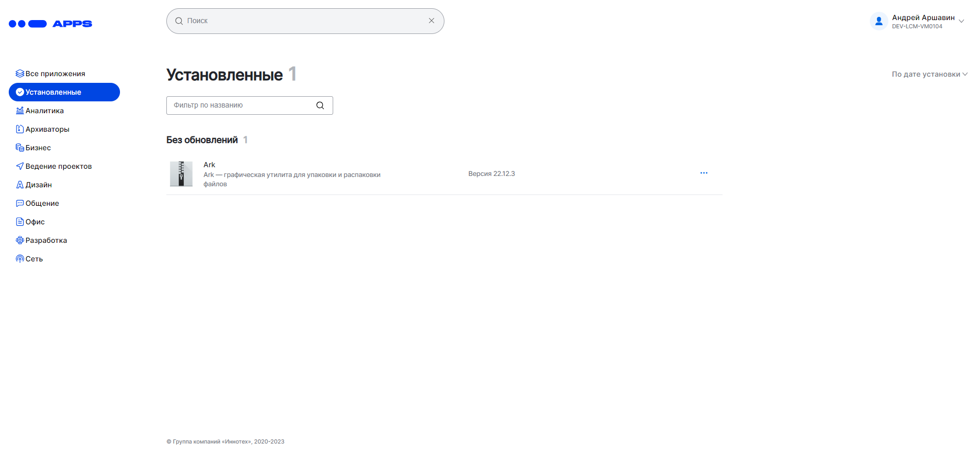Select the Сеть category

pyautogui.click(x=34, y=259)
